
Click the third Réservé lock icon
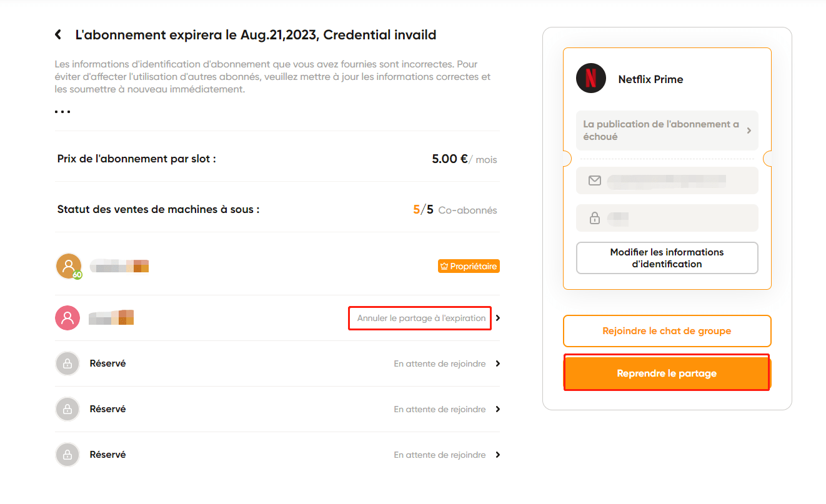(67, 455)
